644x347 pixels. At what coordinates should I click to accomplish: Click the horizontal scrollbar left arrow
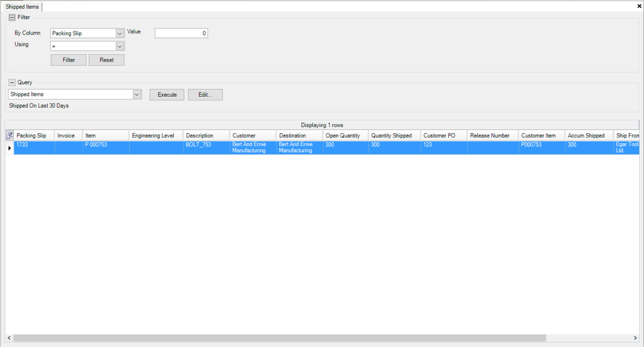click(x=9, y=338)
